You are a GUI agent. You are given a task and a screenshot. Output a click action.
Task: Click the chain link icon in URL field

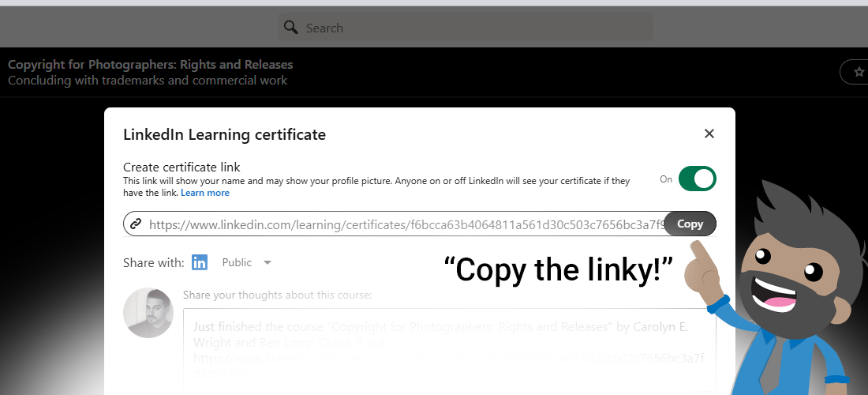(136, 224)
